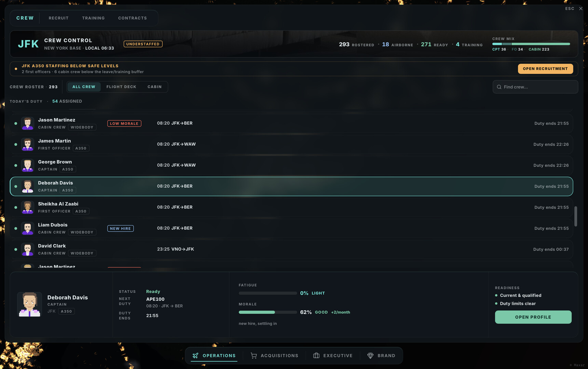Image resolution: width=588 pixels, height=369 pixels.
Task: Click the Executive briefcase icon
Action: point(316,356)
